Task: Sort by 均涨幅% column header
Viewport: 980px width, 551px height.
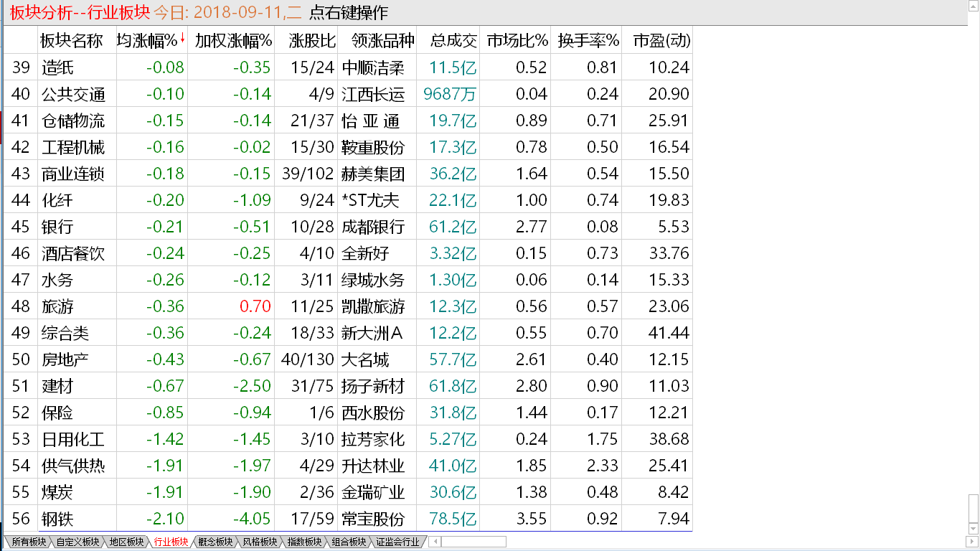Action: click(x=151, y=40)
